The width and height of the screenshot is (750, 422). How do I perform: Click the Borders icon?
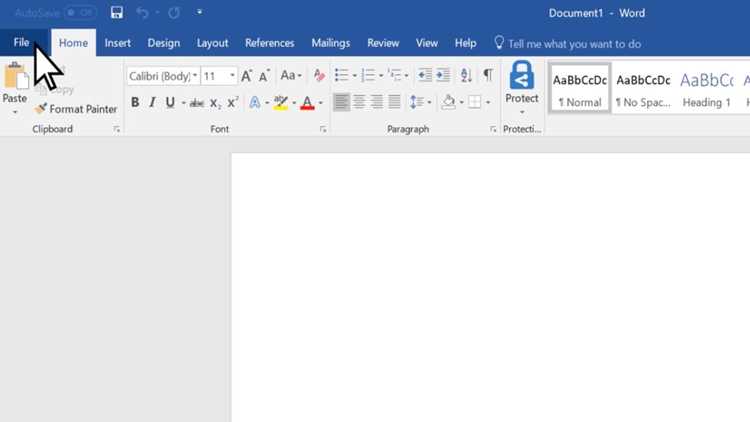click(474, 102)
